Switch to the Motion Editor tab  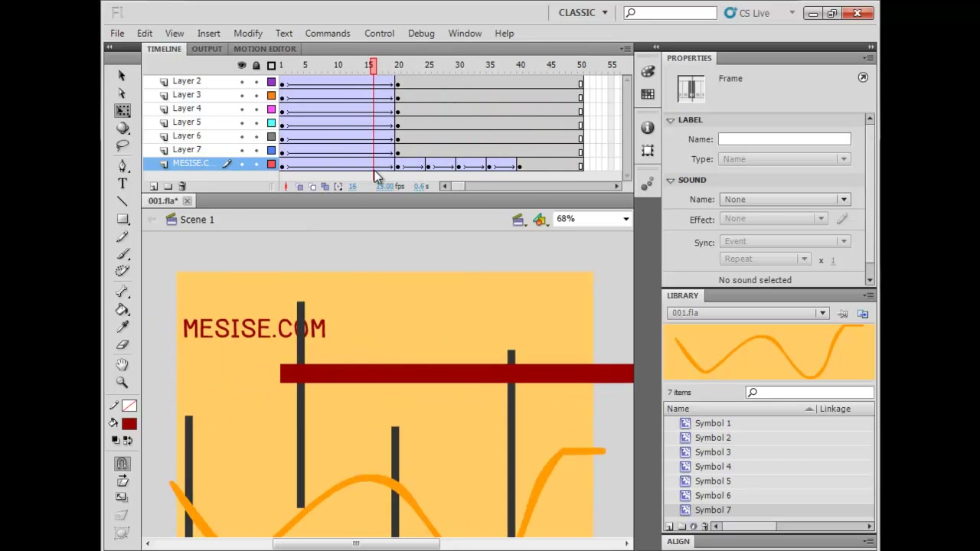pos(265,49)
